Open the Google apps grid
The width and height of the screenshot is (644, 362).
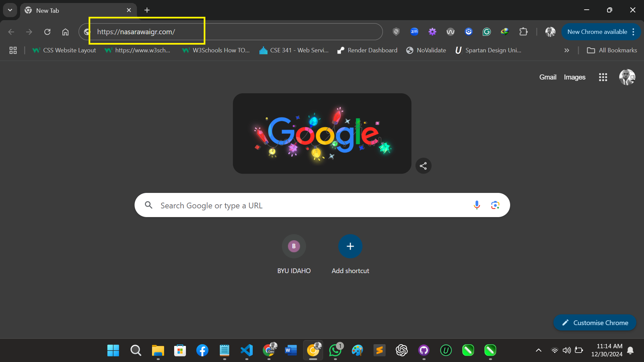[x=603, y=77]
